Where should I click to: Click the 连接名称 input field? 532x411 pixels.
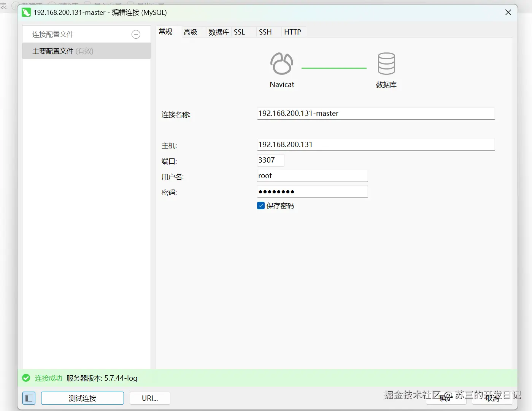click(376, 114)
